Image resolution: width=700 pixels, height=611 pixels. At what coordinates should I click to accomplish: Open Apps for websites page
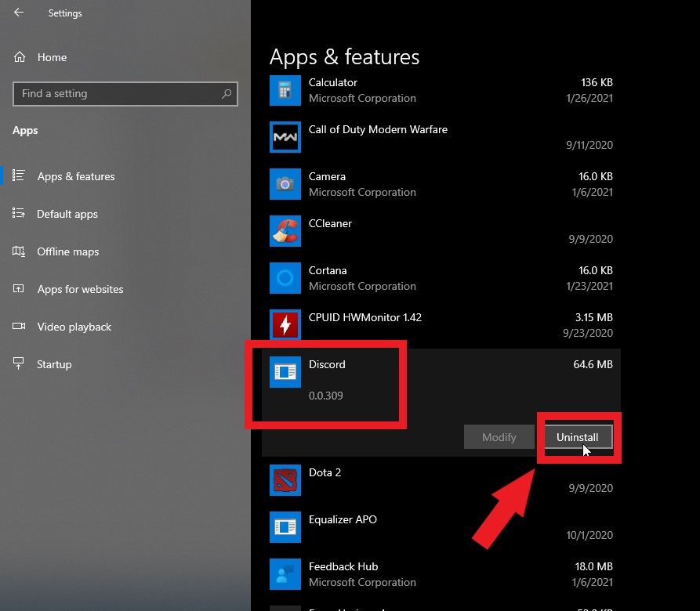81,289
